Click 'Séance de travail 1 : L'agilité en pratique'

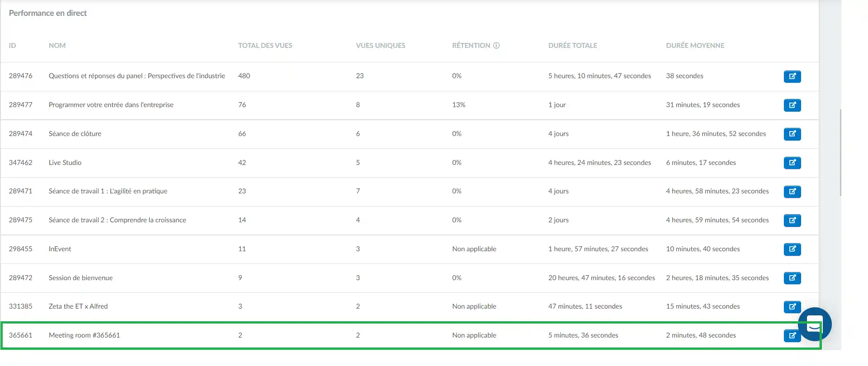(x=108, y=191)
